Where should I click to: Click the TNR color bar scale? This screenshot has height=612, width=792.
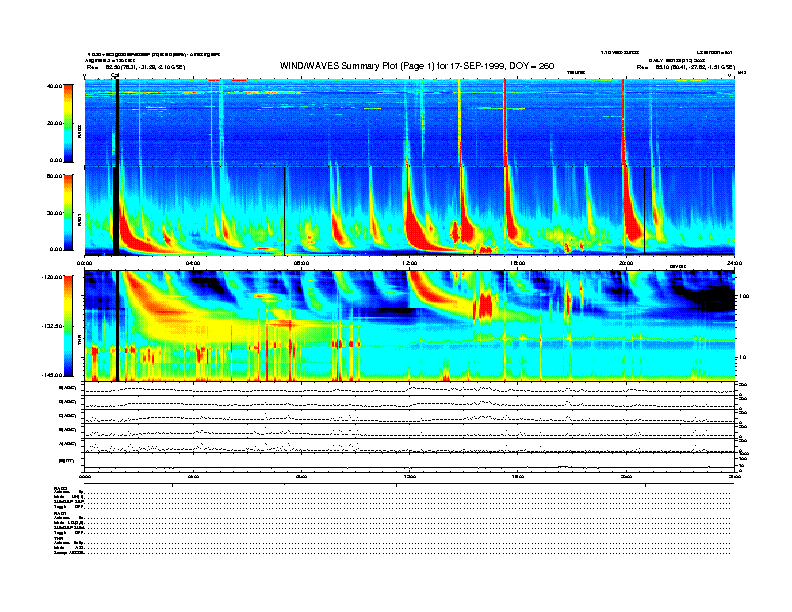click(x=69, y=326)
